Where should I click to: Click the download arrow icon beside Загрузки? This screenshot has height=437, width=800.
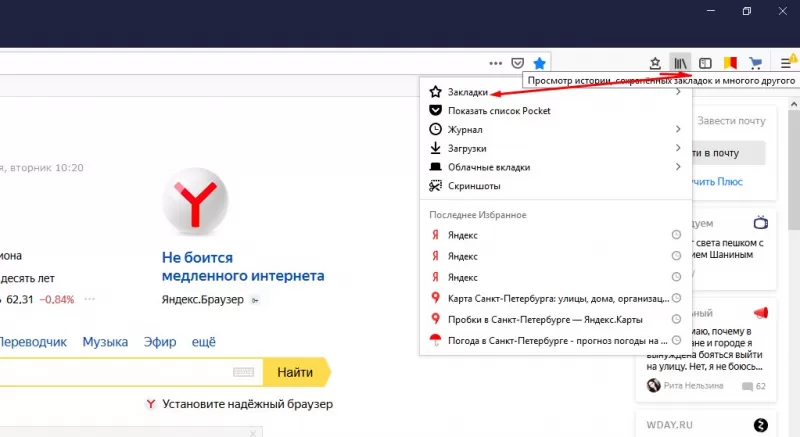(x=435, y=148)
